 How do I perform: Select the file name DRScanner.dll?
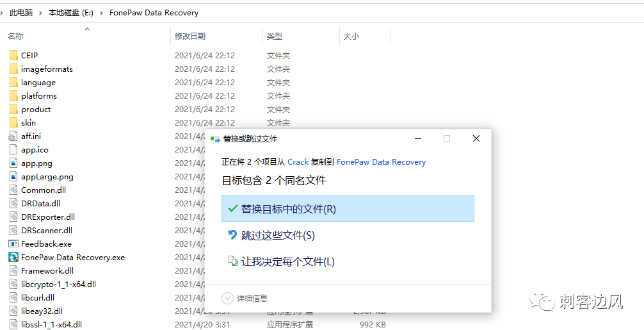click(x=47, y=231)
